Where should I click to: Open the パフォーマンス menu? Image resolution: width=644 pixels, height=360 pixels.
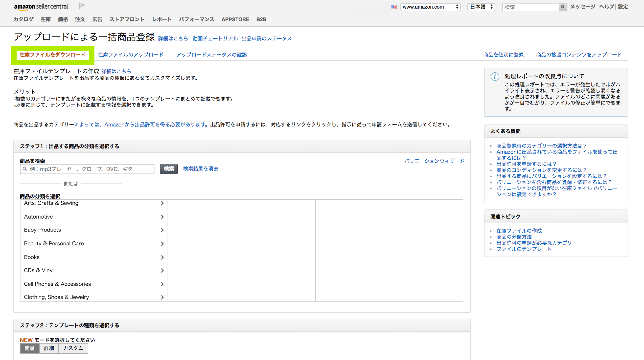pos(197,19)
